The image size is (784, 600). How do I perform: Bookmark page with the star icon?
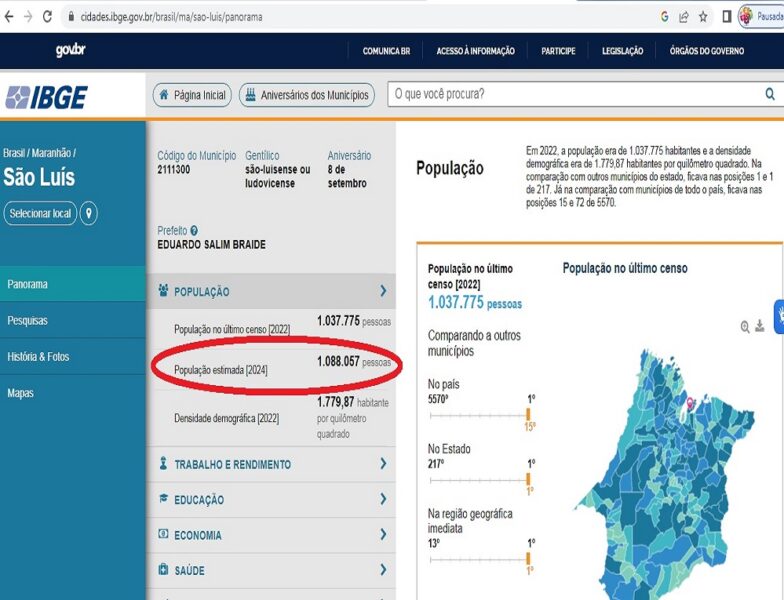[703, 16]
